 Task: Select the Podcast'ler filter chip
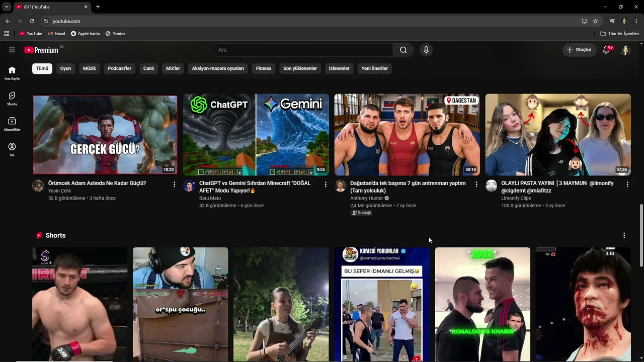[120, 68]
